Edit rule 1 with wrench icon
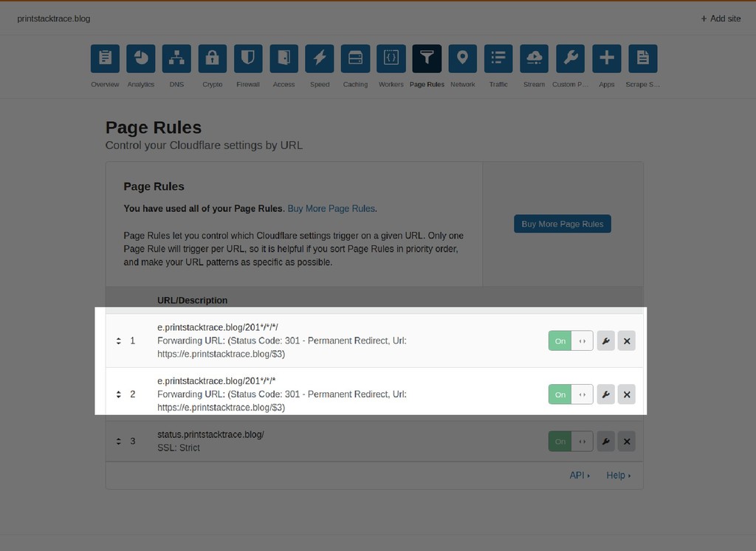This screenshot has height=551, width=756. tap(605, 341)
